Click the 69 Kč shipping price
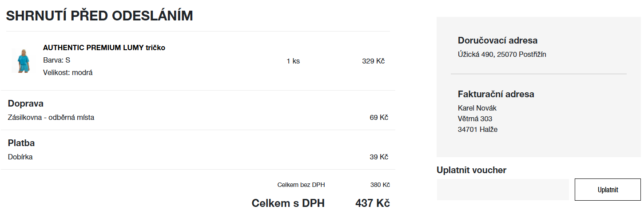 tap(379, 118)
